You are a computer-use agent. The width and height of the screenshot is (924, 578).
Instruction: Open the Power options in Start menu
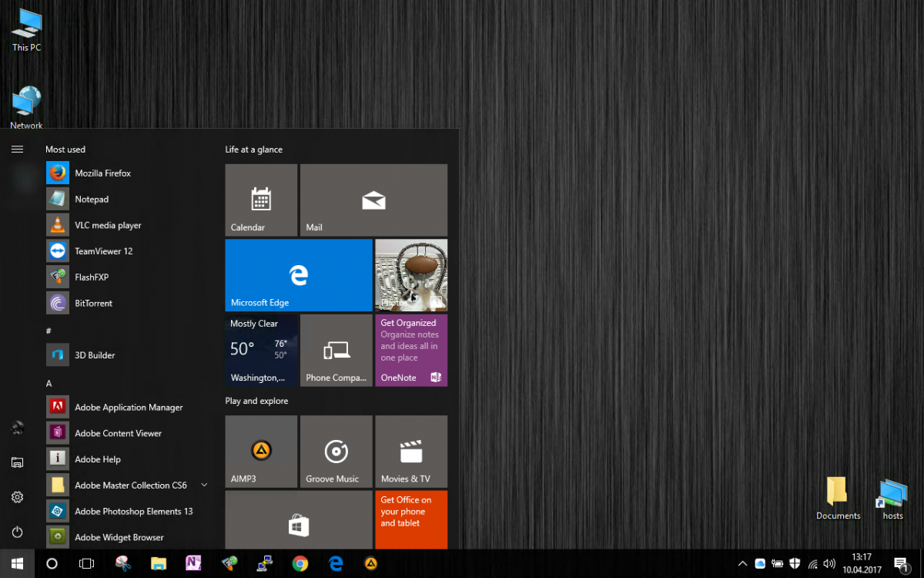pyautogui.click(x=17, y=532)
